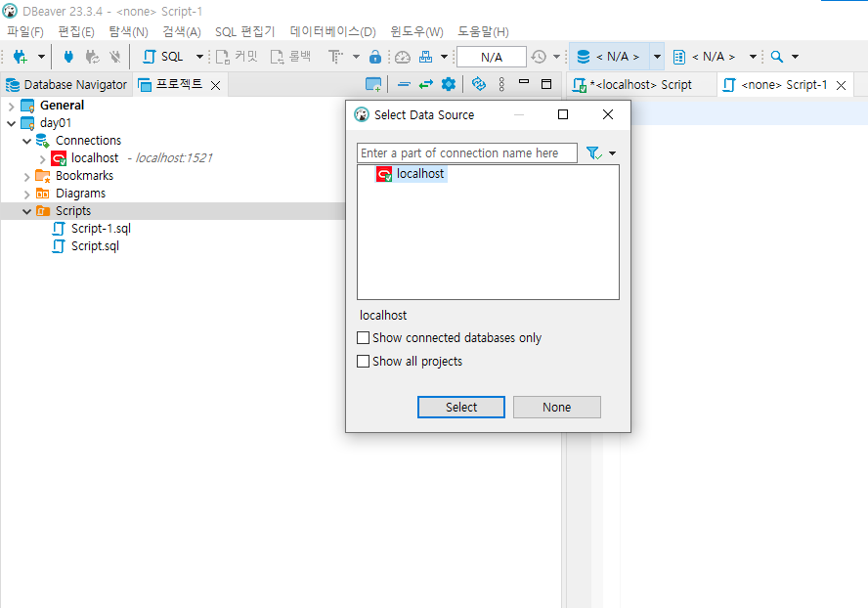Close the <none> Script-1 tab

point(841,85)
